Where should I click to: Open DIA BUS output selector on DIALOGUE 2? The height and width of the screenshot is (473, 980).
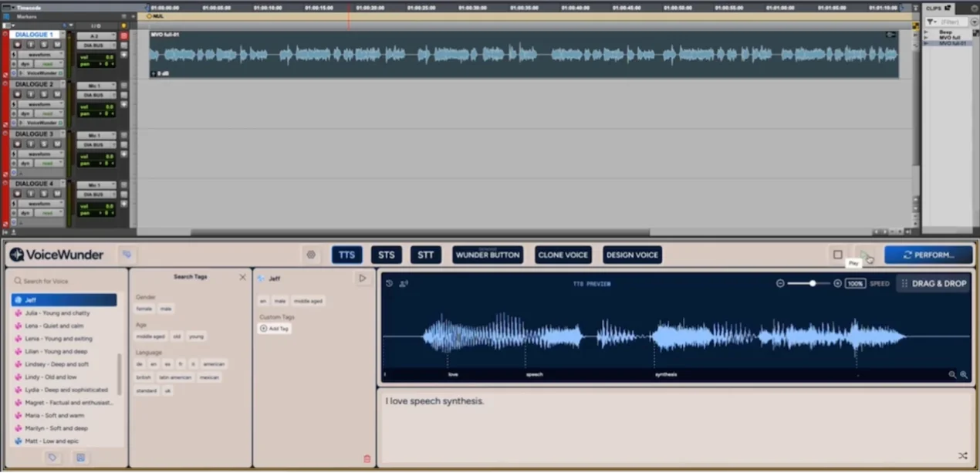[96, 95]
